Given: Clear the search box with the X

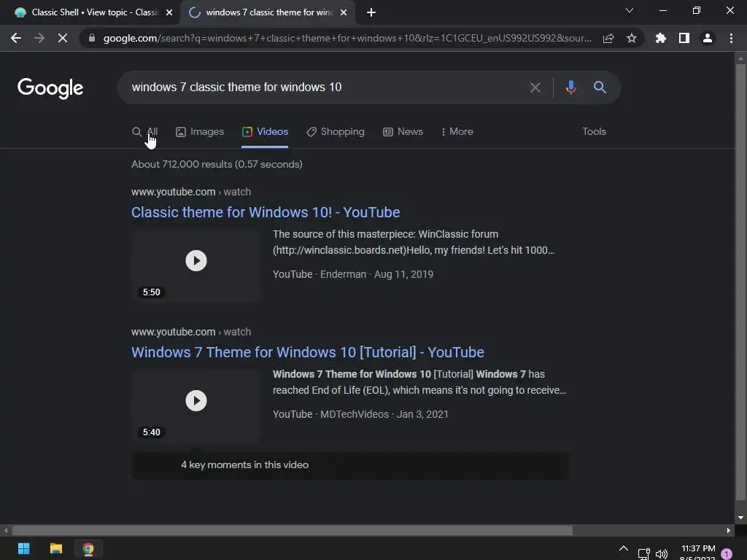Looking at the screenshot, I should pyautogui.click(x=535, y=87).
